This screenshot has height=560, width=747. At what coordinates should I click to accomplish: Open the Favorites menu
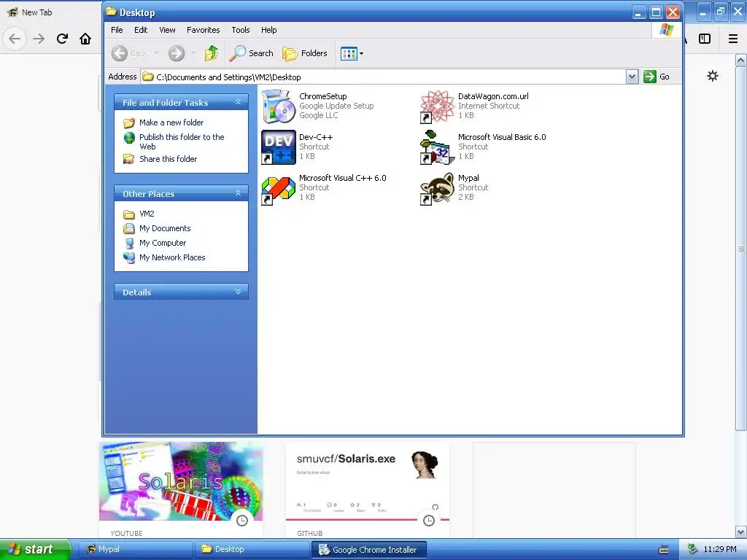(204, 30)
